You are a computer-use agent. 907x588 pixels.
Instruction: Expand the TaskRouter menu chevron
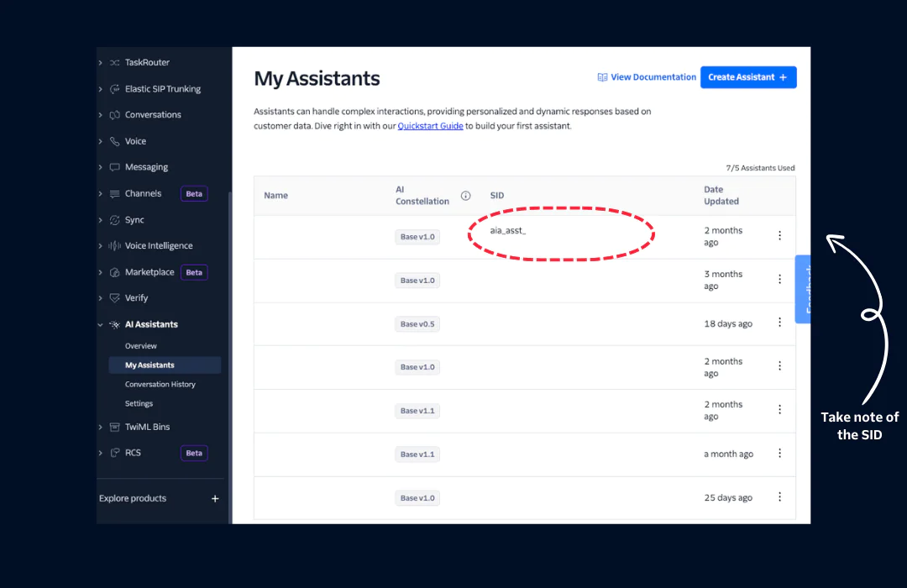pyautogui.click(x=101, y=62)
